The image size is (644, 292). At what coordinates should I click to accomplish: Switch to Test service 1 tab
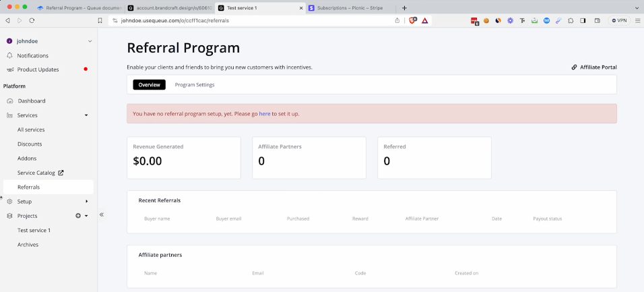(261, 8)
